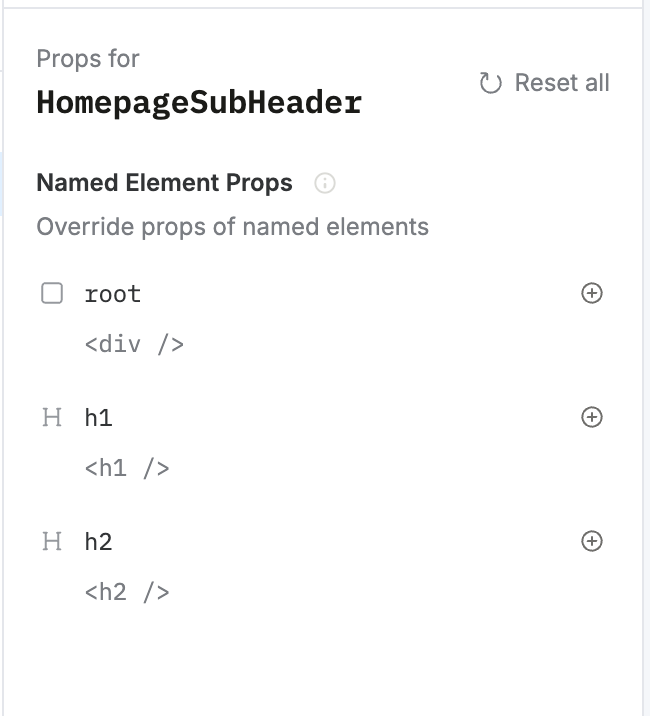The height and width of the screenshot is (716, 650).
Task: Click the Props for label
Action: click(x=87, y=59)
